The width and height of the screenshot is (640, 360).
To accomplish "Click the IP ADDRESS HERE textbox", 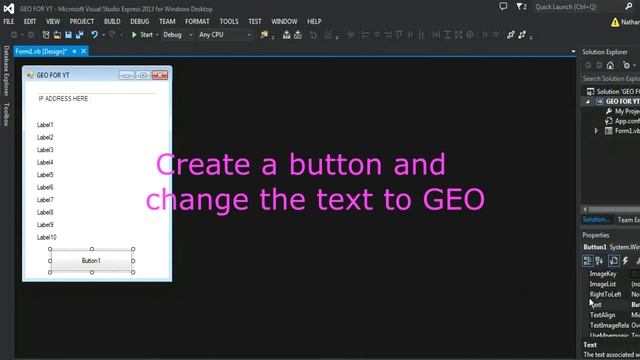I will pyautogui.click(x=97, y=98).
